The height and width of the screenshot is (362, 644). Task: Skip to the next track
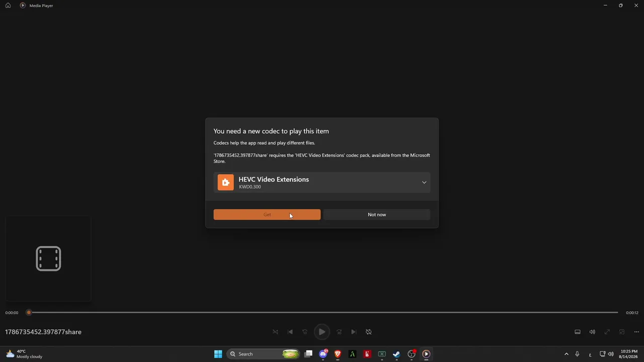point(354,332)
